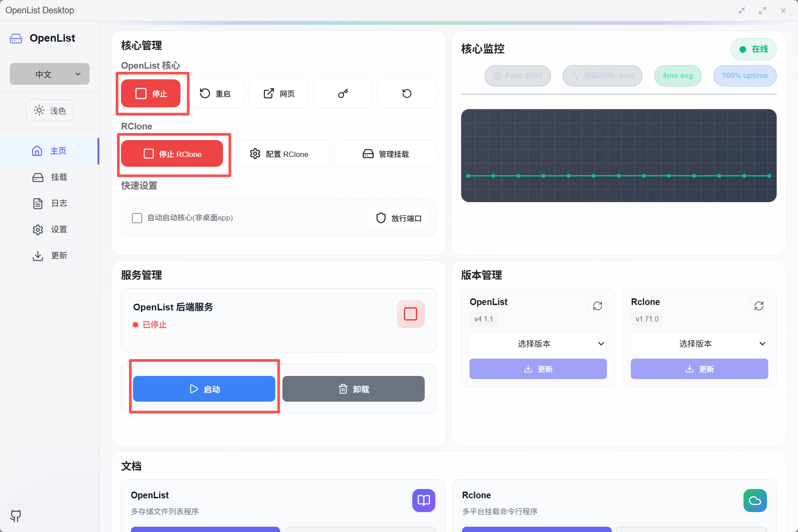Image resolution: width=798 pixels, height=532 pixels.
Task: Click the 100% uptime status badge
Action: tap(744, 76)
